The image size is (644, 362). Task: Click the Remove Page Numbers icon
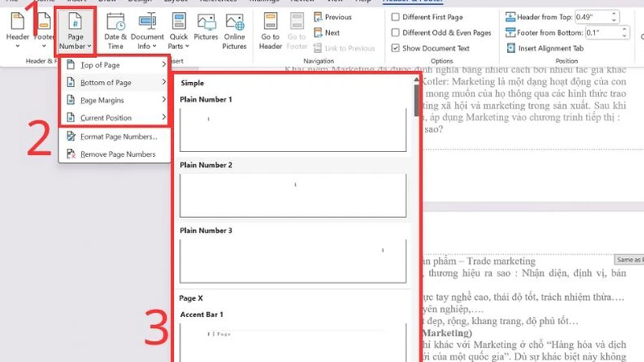click(71, 154)
